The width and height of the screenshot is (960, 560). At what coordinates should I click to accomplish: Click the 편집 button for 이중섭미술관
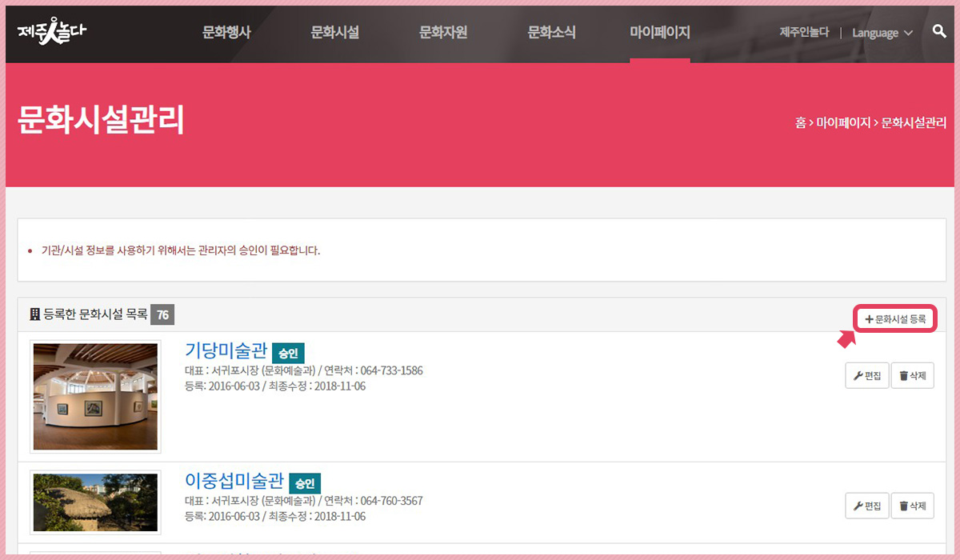coord(867,506)
